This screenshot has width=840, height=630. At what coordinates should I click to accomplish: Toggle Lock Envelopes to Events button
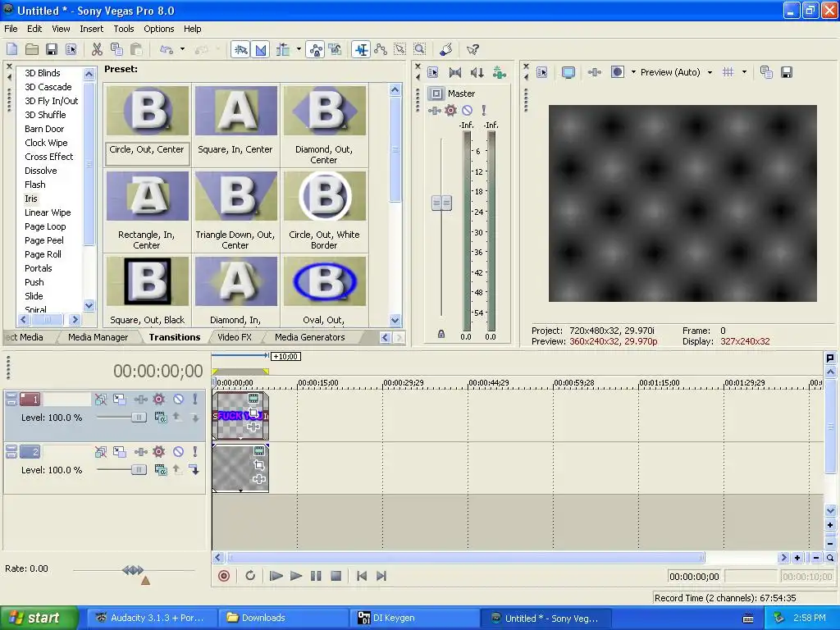point(316,49)
